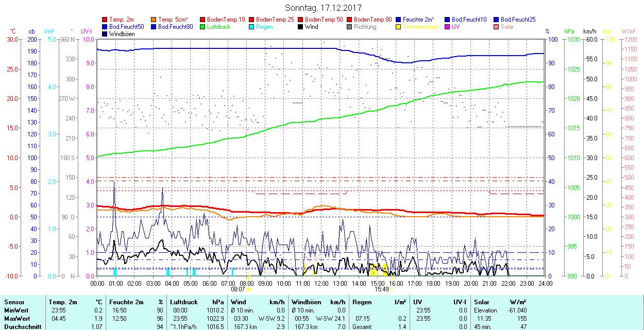The width and height of the screenshot is (644, 330).
Task: Click the red Temp. 2m legend swatch
Action: 105,20
